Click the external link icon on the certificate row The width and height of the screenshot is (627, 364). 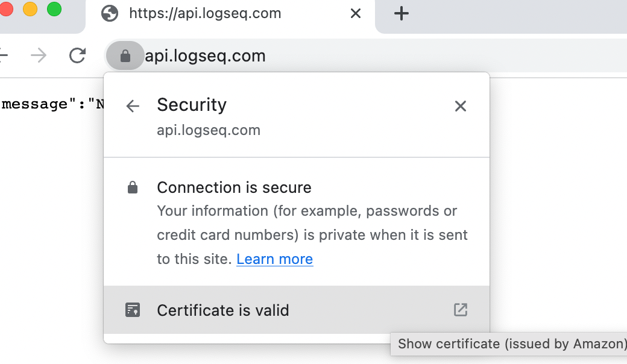(x=460, y=310)
